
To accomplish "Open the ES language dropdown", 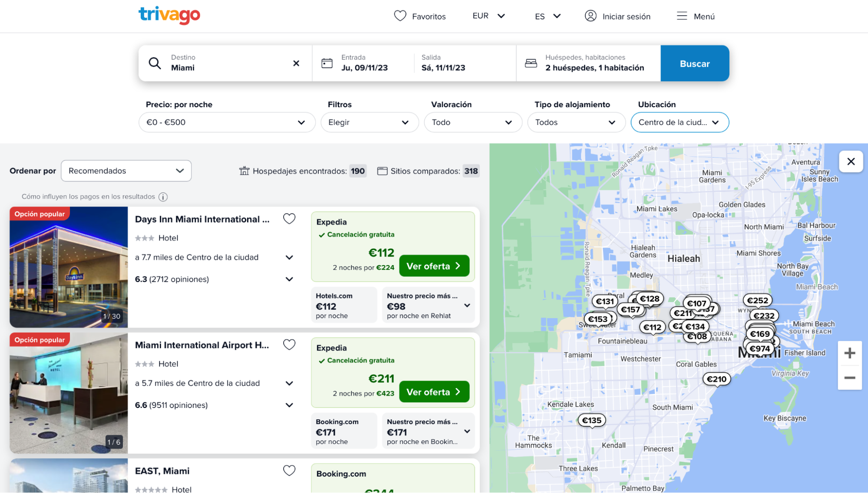I will click(548, 16).
